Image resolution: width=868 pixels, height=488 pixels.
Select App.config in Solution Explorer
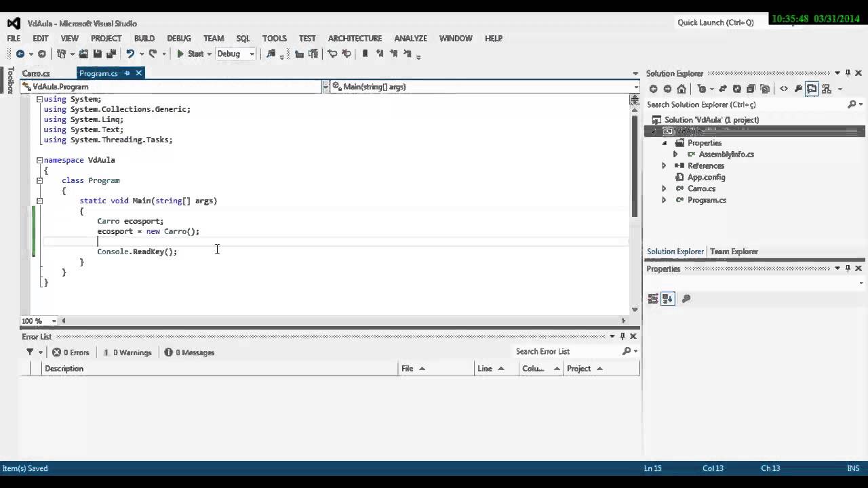pos(706,177)
